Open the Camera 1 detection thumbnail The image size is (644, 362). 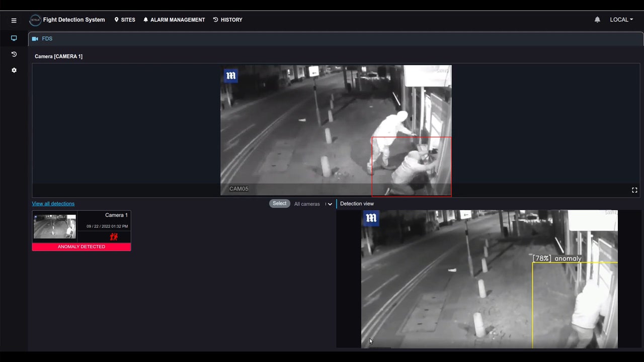[55, 226]
